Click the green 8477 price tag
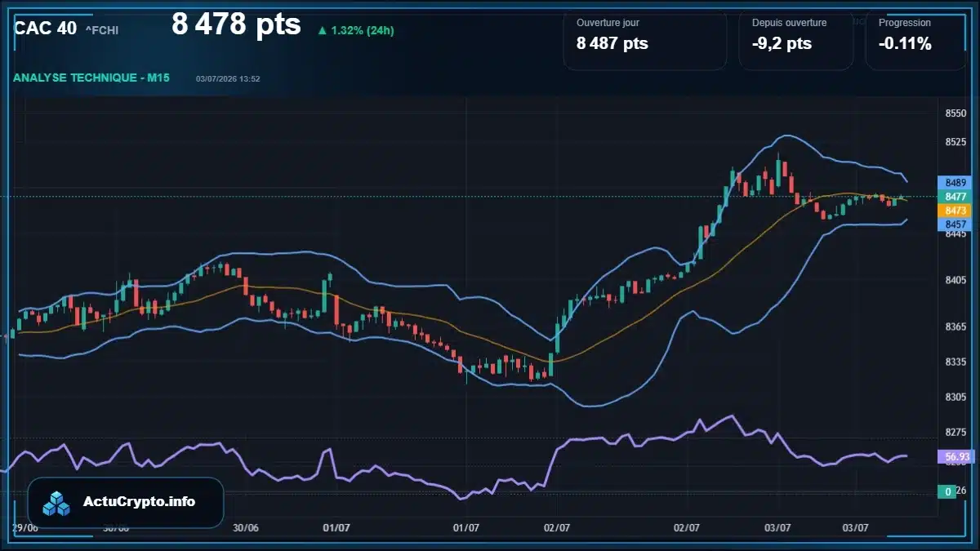980x551 pixels. (x=955, y=197)
